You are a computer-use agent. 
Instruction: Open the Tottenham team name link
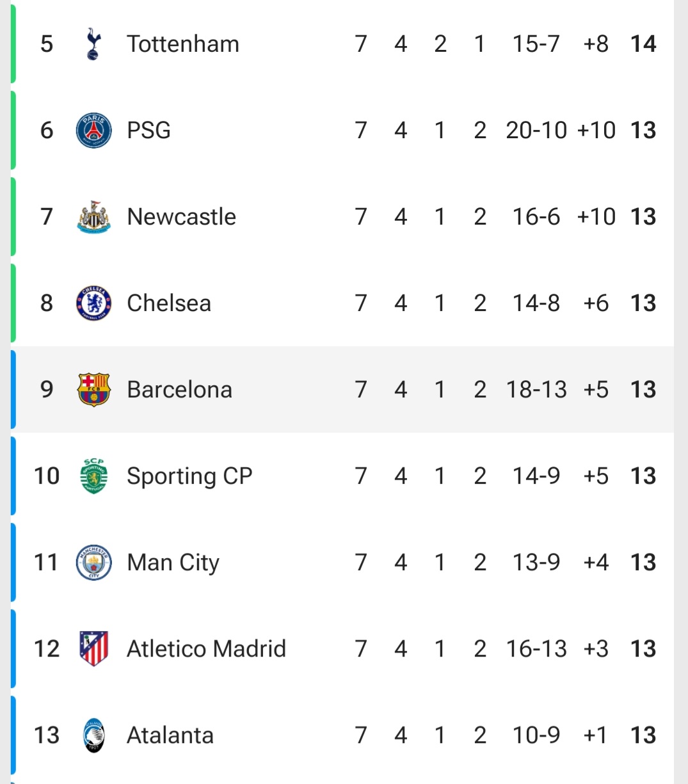pyautogui.click(x=183, y=44)
